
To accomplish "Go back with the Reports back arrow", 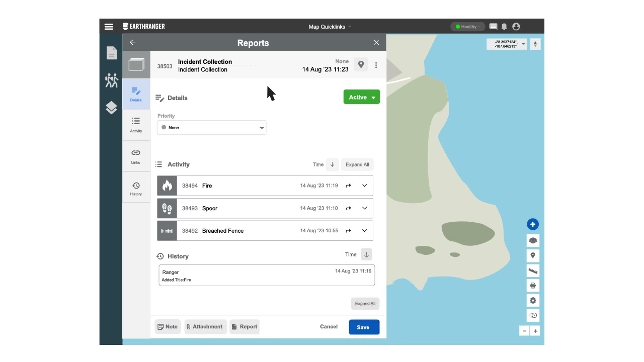I will point(133,43).
